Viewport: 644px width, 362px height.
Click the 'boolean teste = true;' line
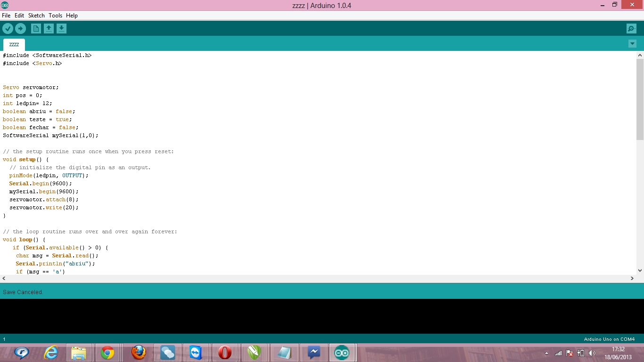(37, 119)
